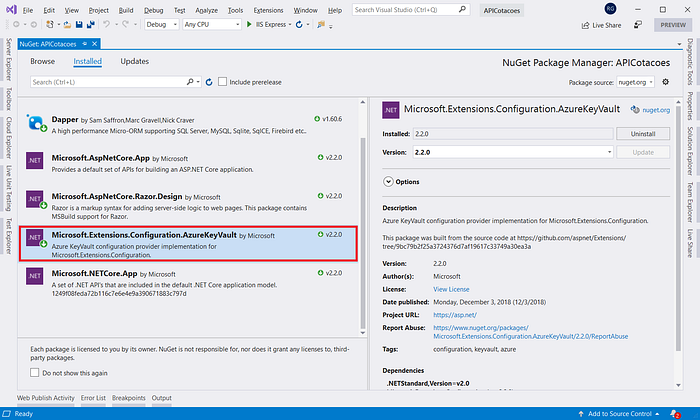Click the Find in Files toolbar icon
Viewport: 700px width, 420px height.
pos(321,25)
